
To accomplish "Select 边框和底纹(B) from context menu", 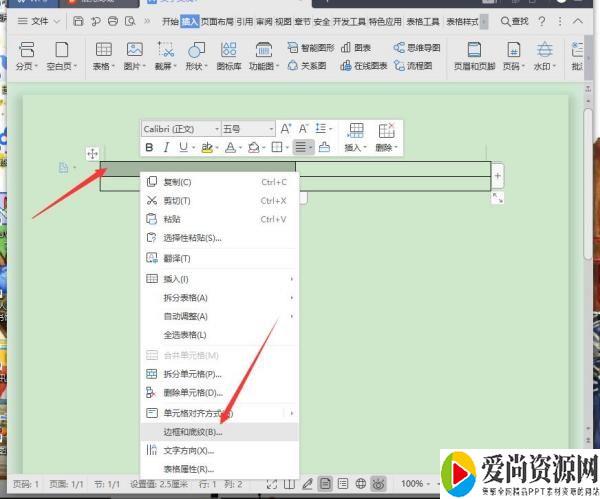I will coord(193,431).
